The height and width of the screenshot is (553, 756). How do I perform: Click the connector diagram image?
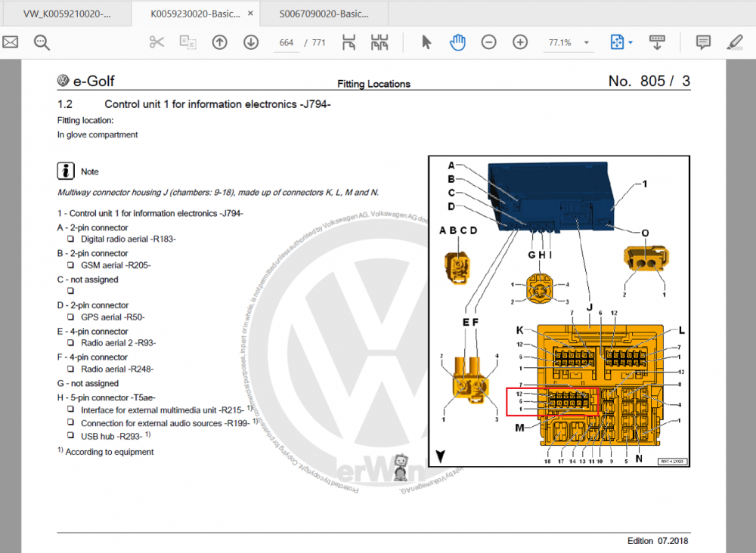559,311
